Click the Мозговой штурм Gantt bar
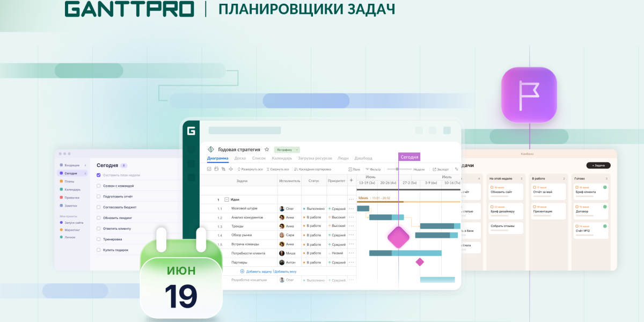The image size is (644, 322). [x=363, y=208]
